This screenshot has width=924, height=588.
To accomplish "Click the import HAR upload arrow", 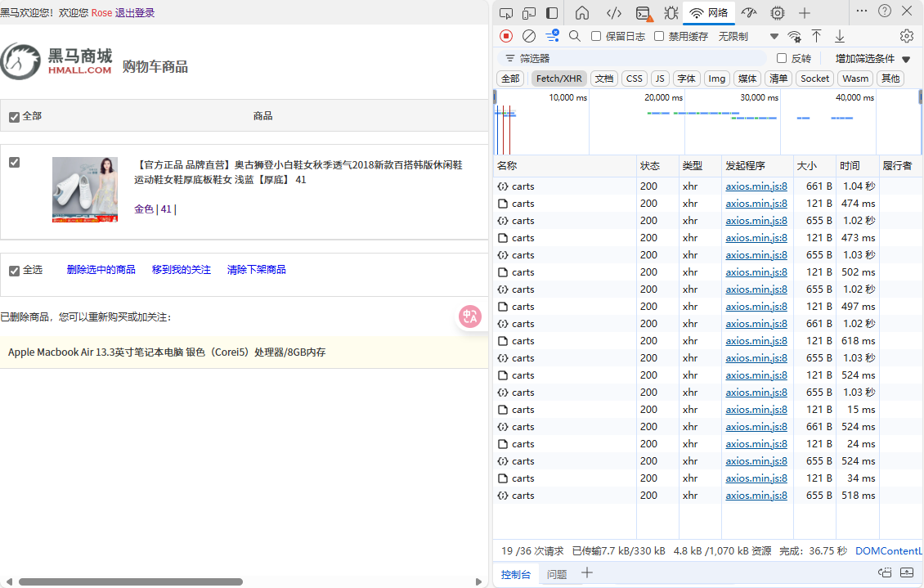I will [816, 36].
